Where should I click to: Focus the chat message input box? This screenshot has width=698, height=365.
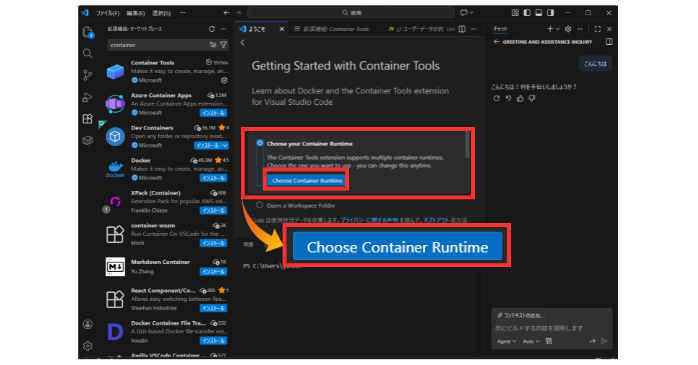click(x=551, y=328)
